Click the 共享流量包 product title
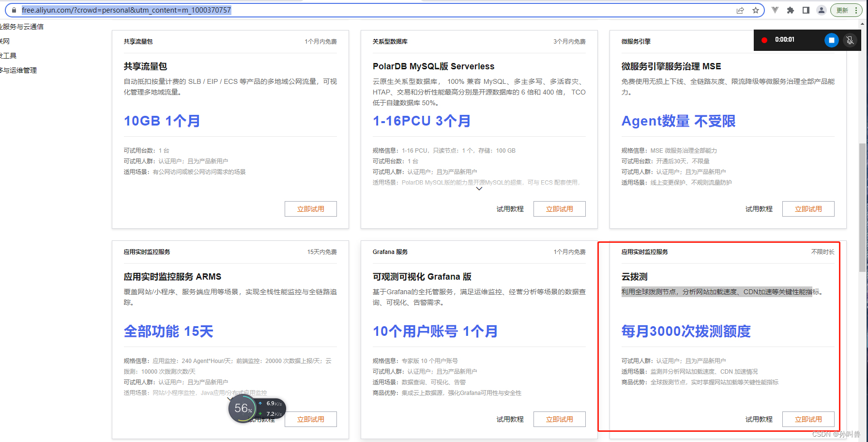868x442 pixels. tap(145, 66)
